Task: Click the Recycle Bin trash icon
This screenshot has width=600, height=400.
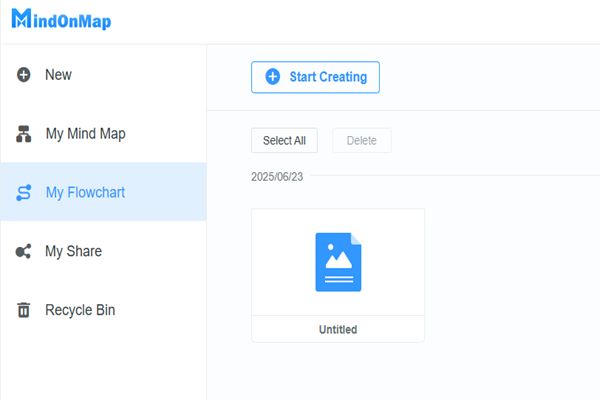Action: (24, 311)
